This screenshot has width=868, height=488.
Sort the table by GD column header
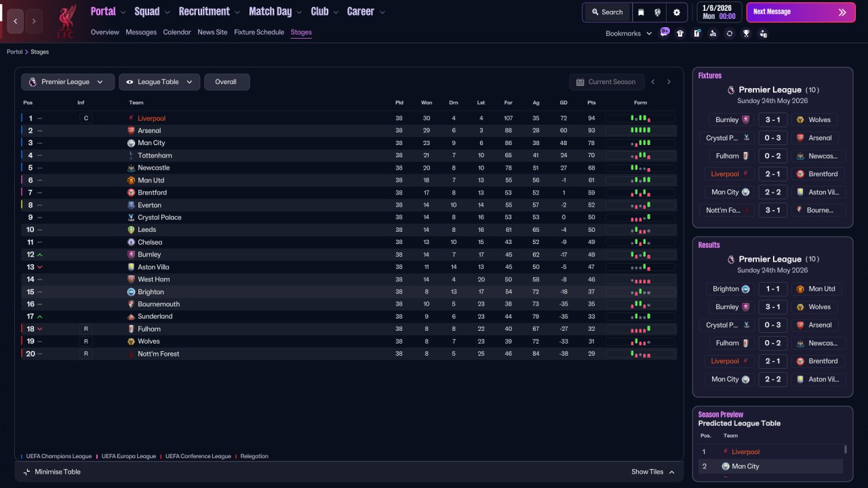564,103
